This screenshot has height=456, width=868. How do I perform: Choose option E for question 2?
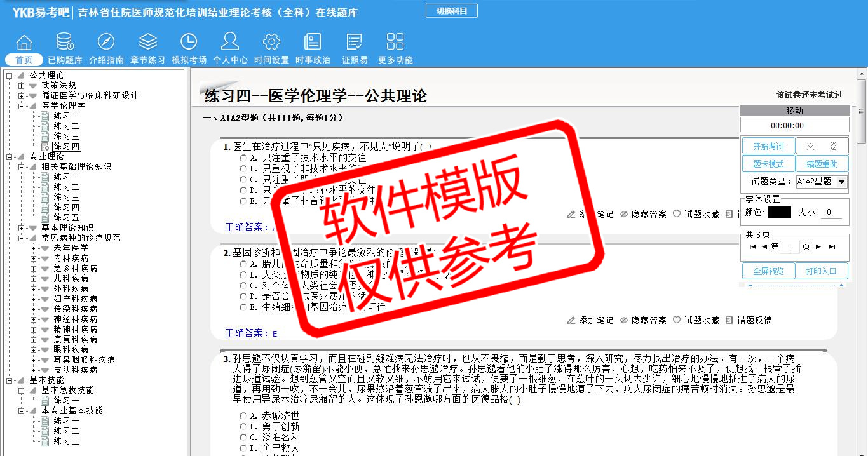click(x=243, y=307)
